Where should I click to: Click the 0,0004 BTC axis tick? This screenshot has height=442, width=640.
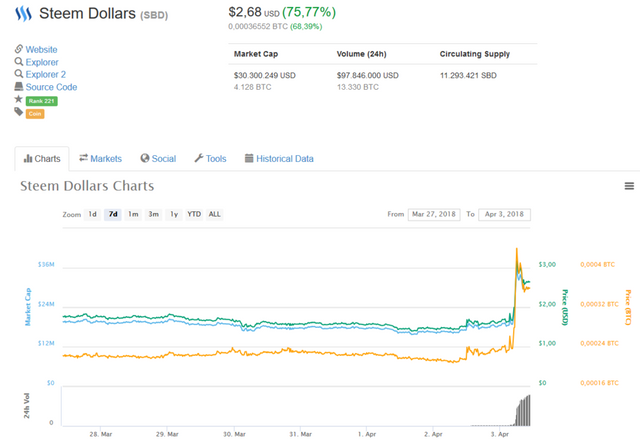(x=598, y=264)
